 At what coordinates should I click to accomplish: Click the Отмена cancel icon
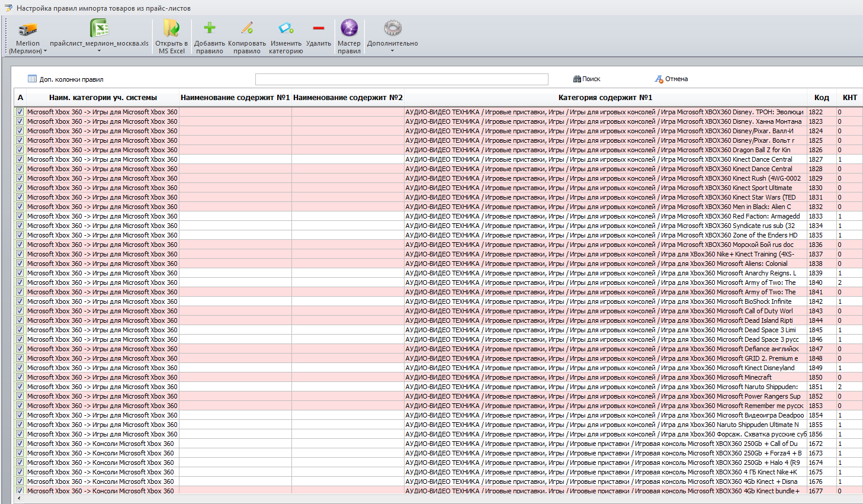coord(659,79)
